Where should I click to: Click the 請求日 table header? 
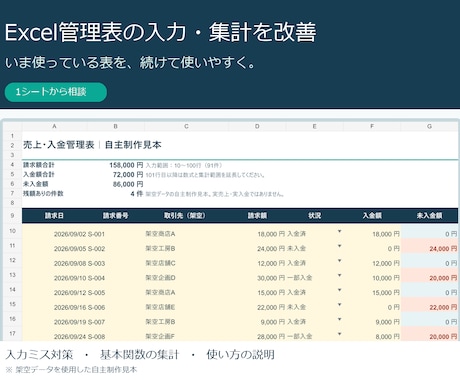click(54, 216)
